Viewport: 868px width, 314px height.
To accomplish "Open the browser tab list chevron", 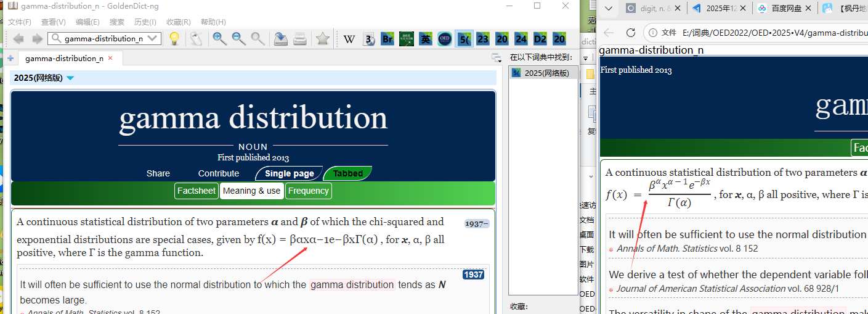I will tap(609, 9).
